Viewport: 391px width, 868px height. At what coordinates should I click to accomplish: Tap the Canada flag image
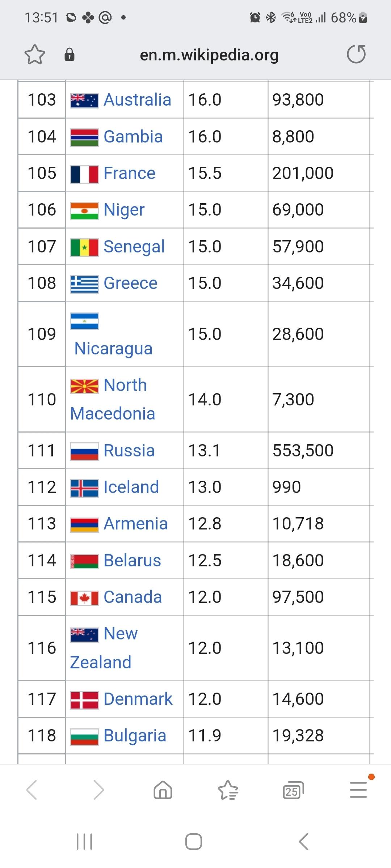pos(84,598)
